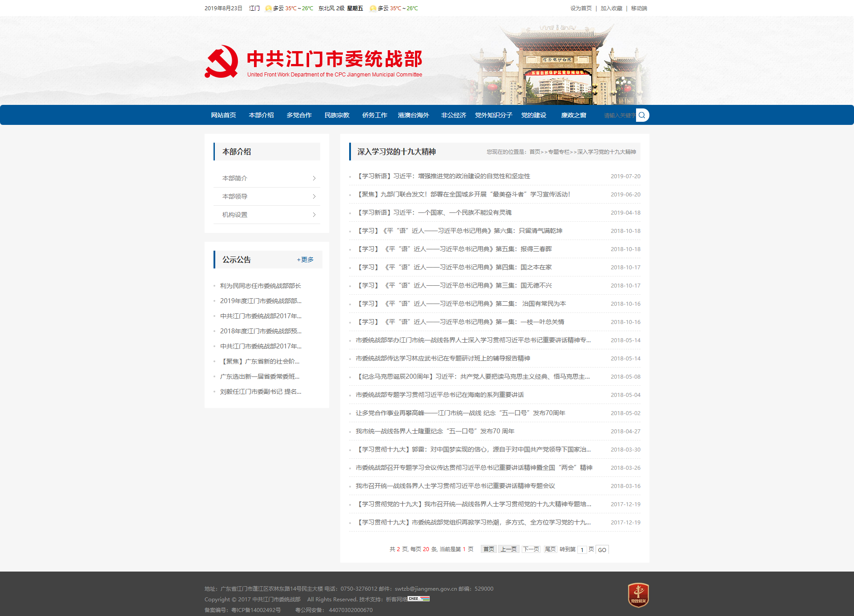The width and height of the screenshot is (854, 616).
Task: Open the +更多 announcements link
Action: click(305, 260)
